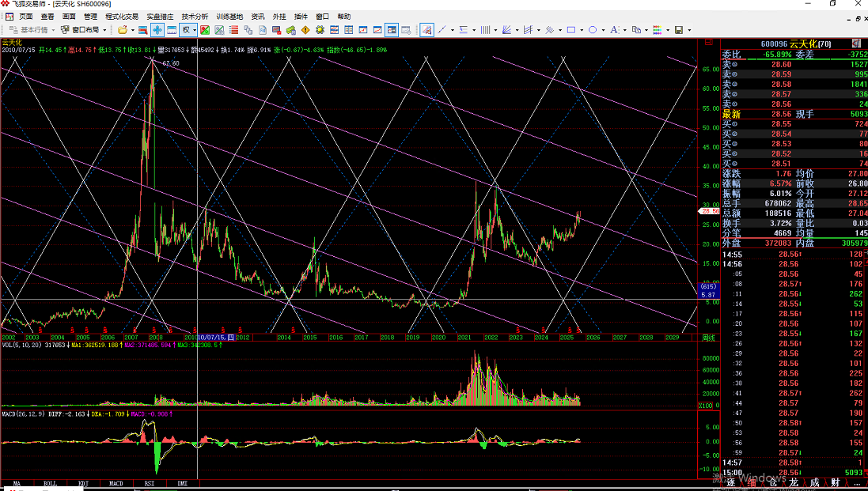Toggle the highlighted multi-window layout icon

coord(392,30)
